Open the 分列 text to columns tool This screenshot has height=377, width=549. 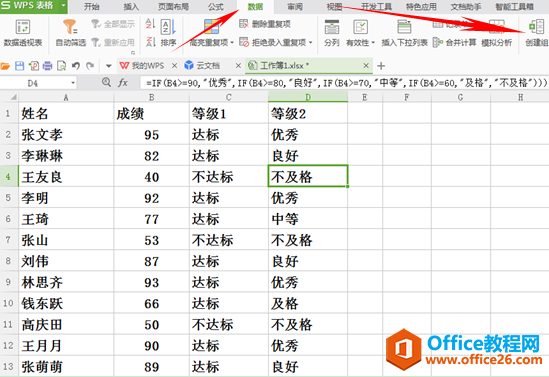click(x=332, y=34)
